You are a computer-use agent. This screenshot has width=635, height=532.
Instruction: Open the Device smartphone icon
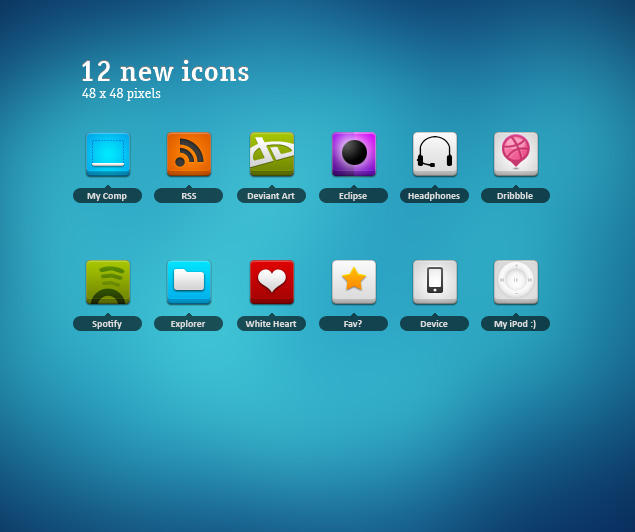(x=435, y=282)
